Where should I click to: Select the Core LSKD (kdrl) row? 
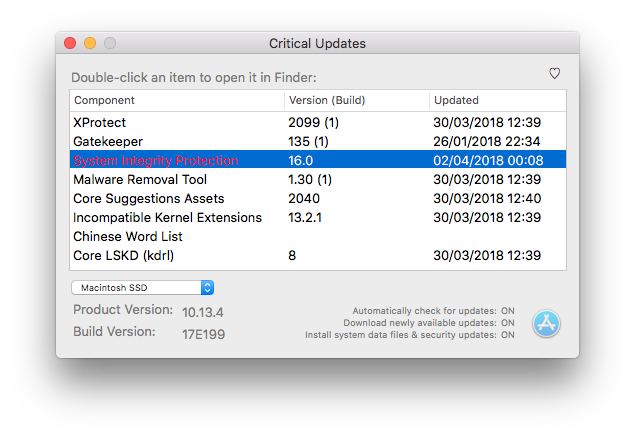pos(318,255)
